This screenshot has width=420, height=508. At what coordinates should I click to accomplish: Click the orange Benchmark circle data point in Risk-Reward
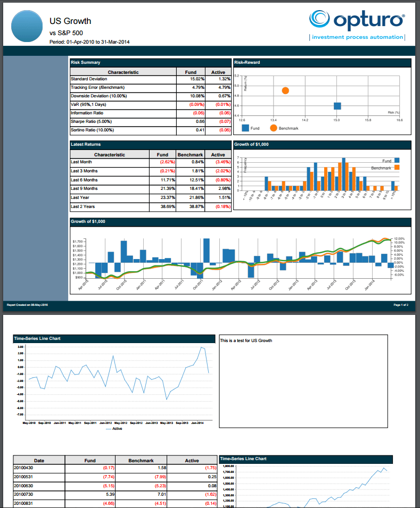[x=285, y=90]
